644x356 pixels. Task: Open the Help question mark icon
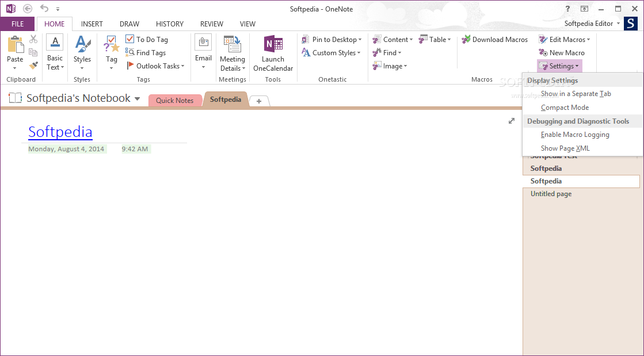coord(567,9)
